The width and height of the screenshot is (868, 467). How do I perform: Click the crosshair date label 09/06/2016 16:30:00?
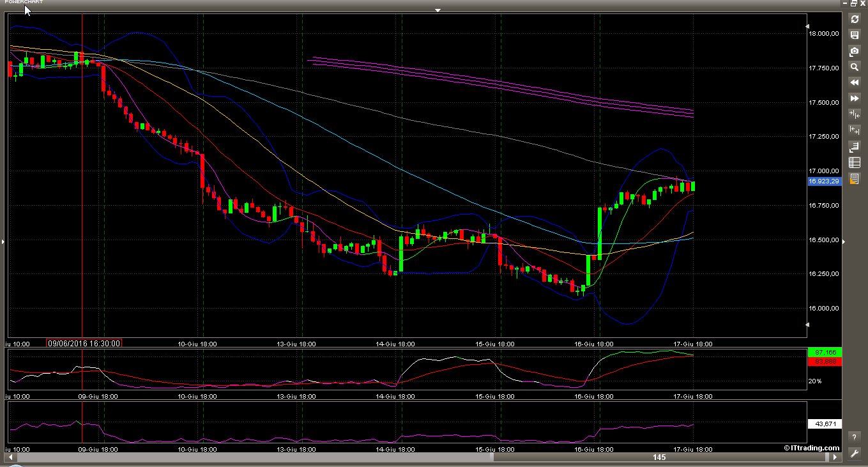84,343
